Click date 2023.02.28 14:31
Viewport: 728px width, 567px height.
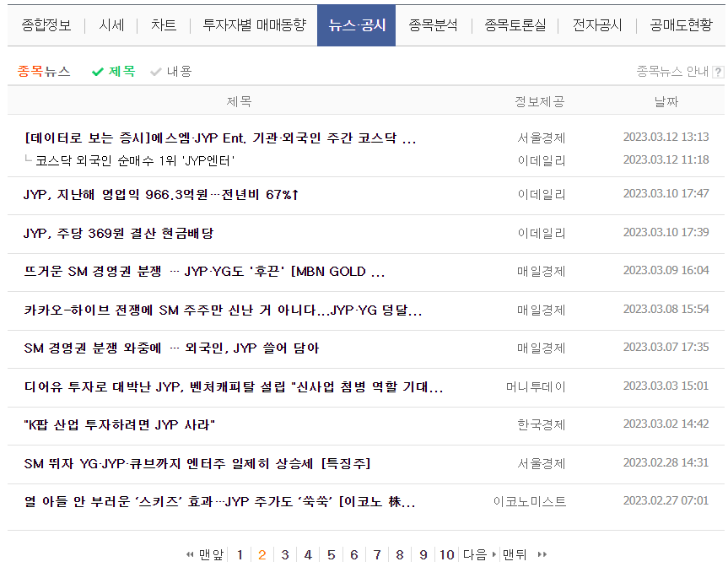point(666,462)
